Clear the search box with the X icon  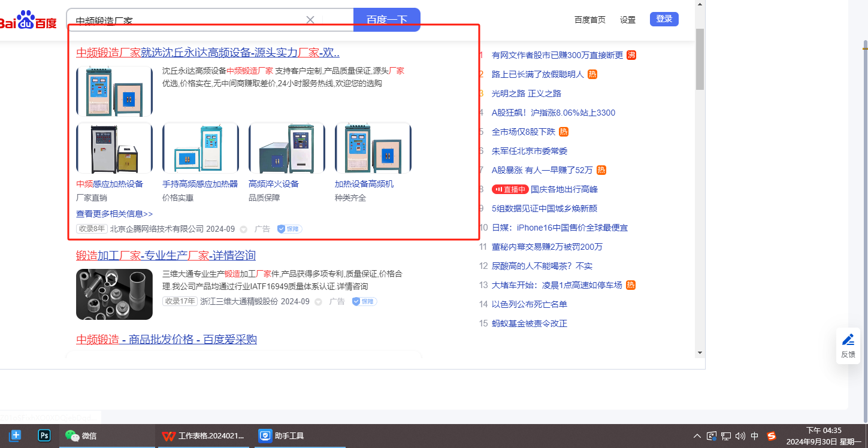tap(310, 20)
